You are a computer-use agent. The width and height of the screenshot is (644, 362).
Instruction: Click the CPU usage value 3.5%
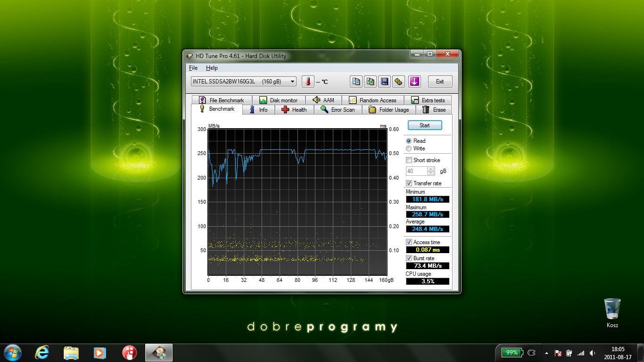[x=428, y=281]
